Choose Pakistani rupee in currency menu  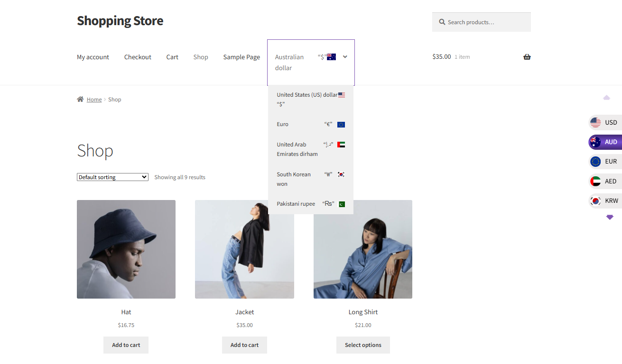pos(311,204)
